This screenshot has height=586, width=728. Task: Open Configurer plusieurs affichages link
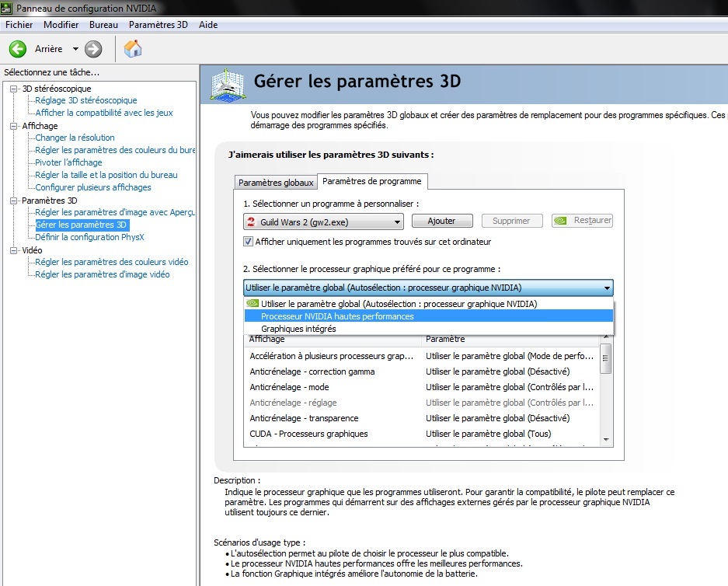(93, 187)
